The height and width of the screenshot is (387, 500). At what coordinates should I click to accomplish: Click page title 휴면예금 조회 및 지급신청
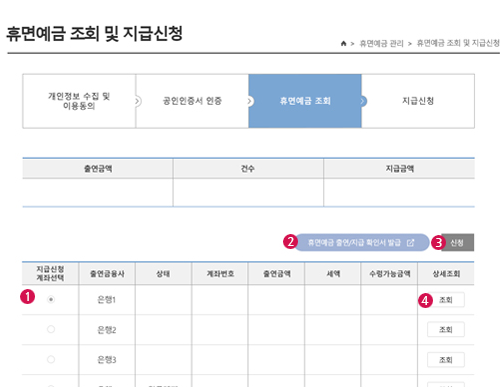click(x=95, y=34)
